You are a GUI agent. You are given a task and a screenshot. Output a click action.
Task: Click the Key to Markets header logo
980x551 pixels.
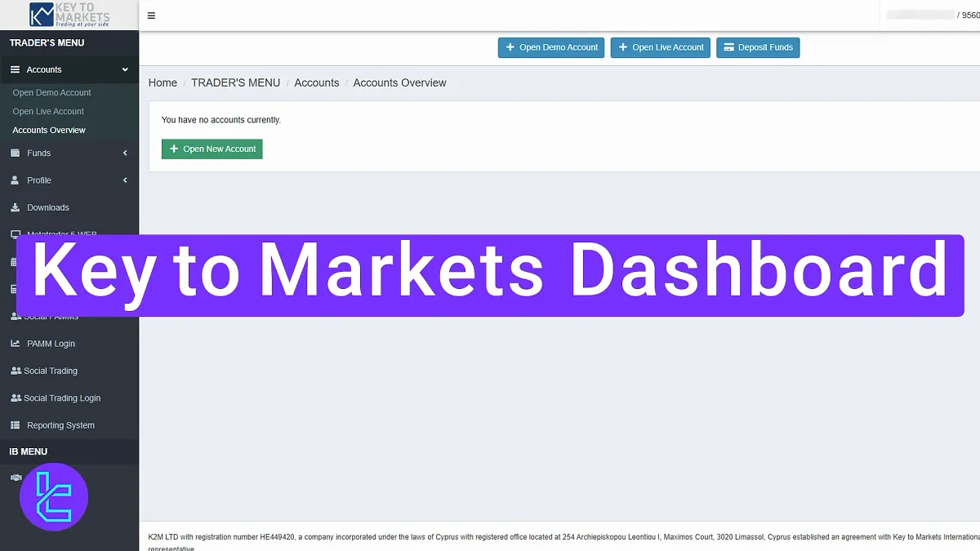click(69, 15)
